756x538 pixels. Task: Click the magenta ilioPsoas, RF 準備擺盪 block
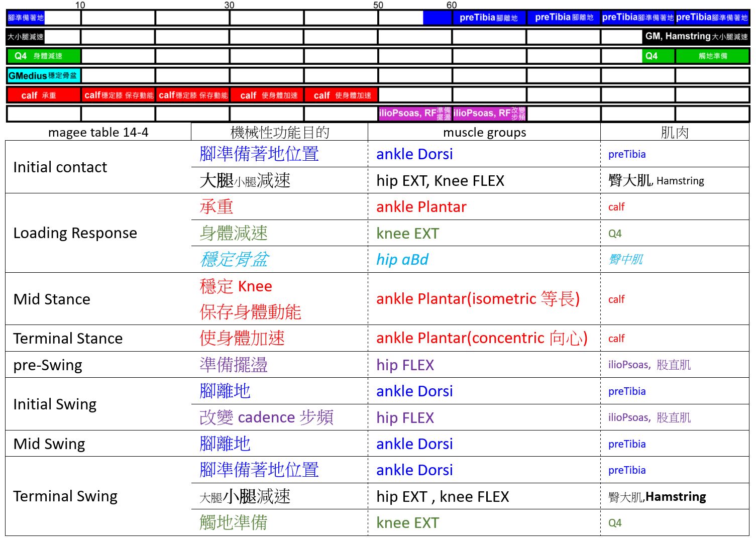click(415, 114)
